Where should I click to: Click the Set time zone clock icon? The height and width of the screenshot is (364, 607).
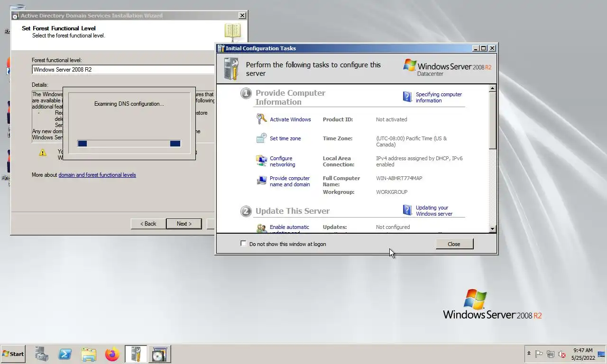point(262,138)
